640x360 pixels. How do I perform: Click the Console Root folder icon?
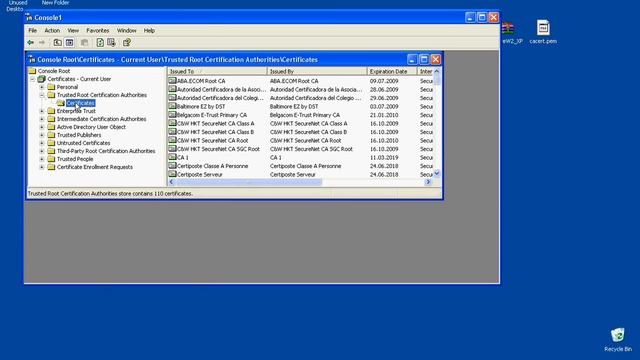click(x=32, y=71)
